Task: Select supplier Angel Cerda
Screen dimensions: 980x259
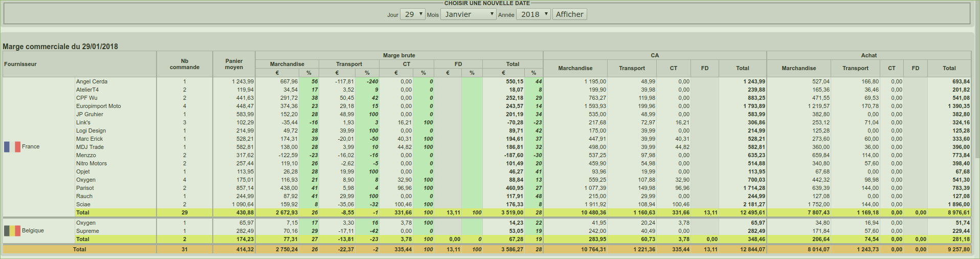Action: click(x=92, y=81)
